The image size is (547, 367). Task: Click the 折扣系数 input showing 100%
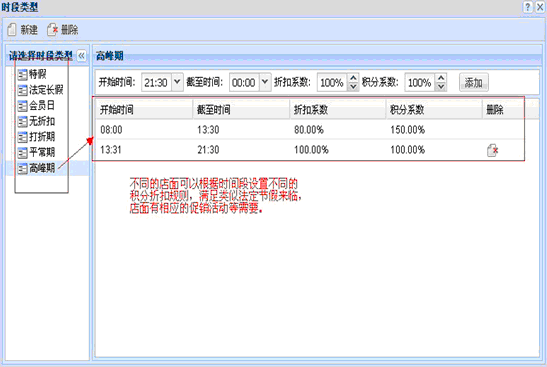click(332, 82)
